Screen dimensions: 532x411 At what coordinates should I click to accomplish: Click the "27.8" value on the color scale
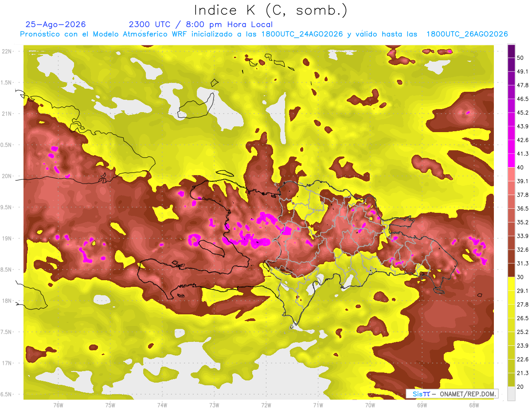pos(522,305)
